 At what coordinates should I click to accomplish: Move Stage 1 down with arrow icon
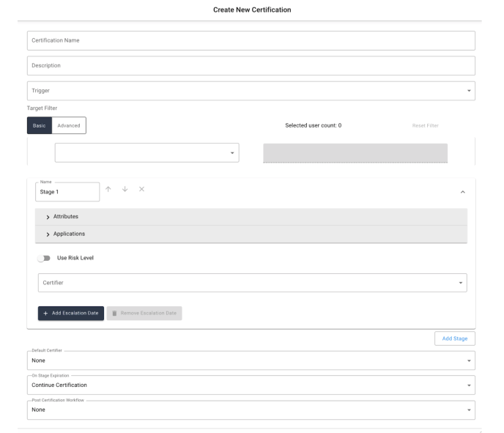click(x=125, y=190)
